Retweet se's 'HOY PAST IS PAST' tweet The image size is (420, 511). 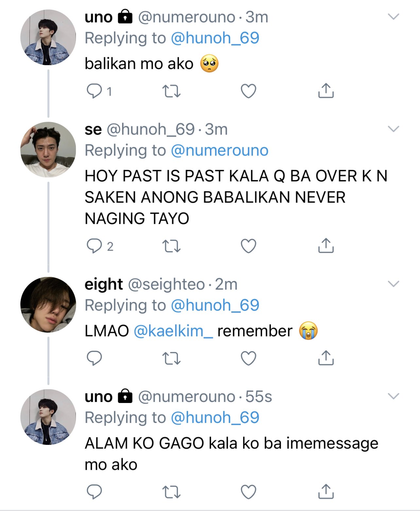(x=171, y=246)
